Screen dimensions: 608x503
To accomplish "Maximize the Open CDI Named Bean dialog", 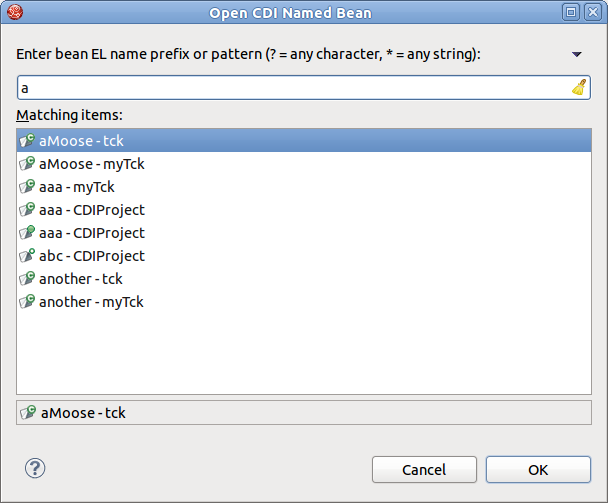I will 571,12.
